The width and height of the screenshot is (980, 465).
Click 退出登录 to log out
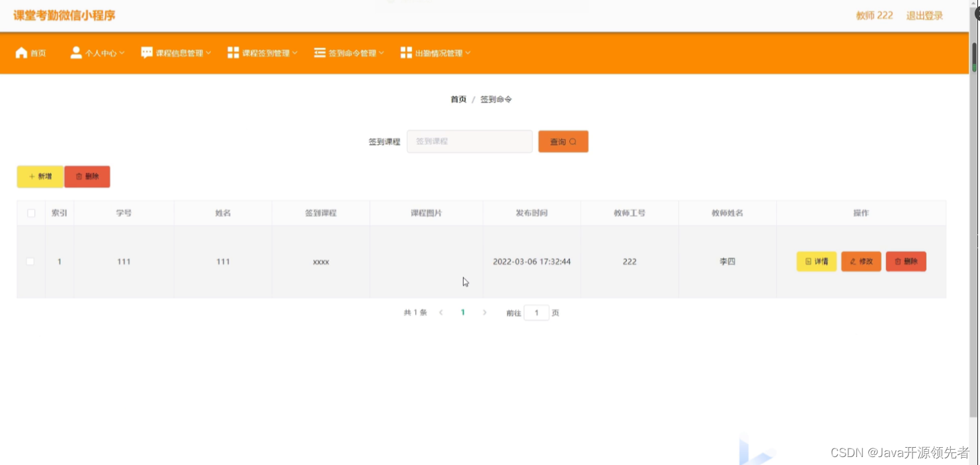tap(924, 15)
